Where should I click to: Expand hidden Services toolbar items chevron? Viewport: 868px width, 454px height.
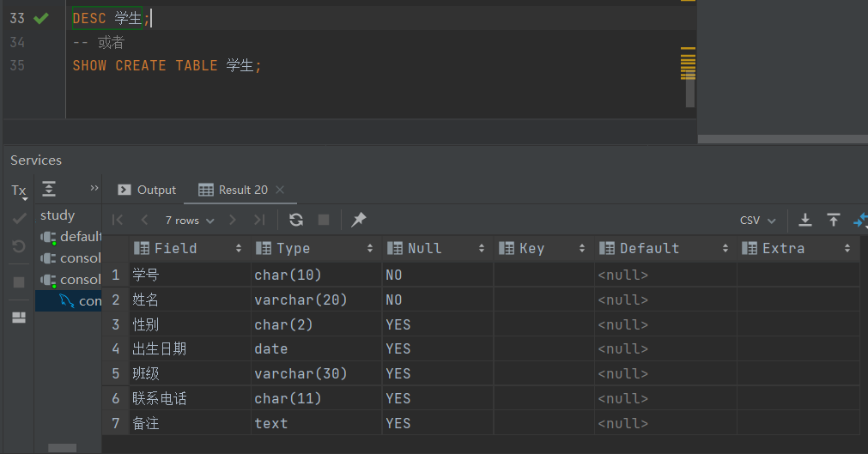coord(94,188)
